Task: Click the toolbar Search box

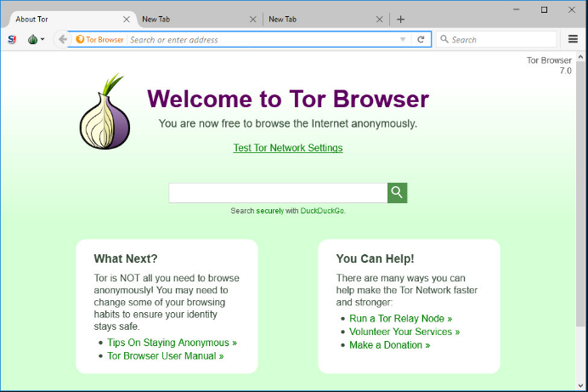Action: 496,39
